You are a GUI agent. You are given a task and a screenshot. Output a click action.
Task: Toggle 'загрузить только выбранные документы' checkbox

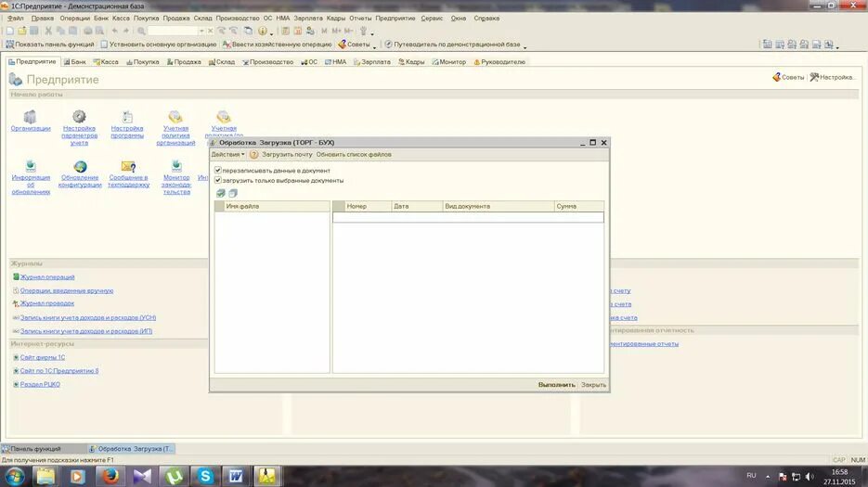pos(218,180)
